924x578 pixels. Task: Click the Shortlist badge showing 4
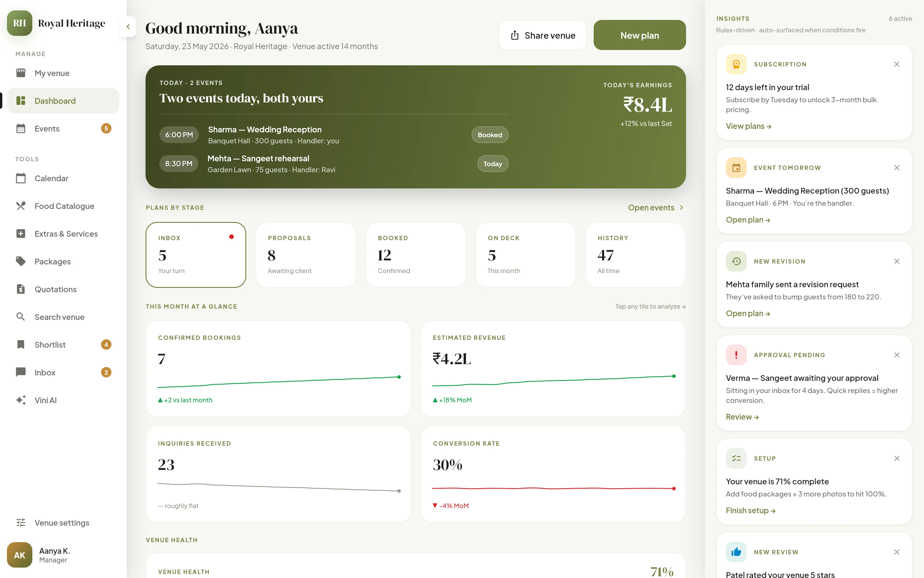pos(106,344)
